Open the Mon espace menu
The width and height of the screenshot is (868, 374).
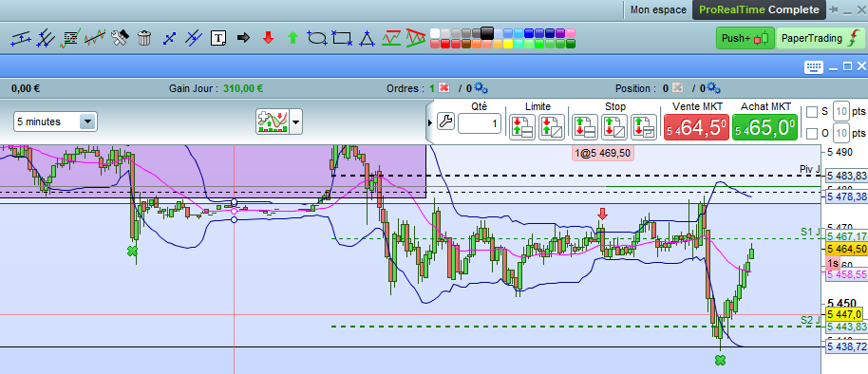tap(659, 9)
